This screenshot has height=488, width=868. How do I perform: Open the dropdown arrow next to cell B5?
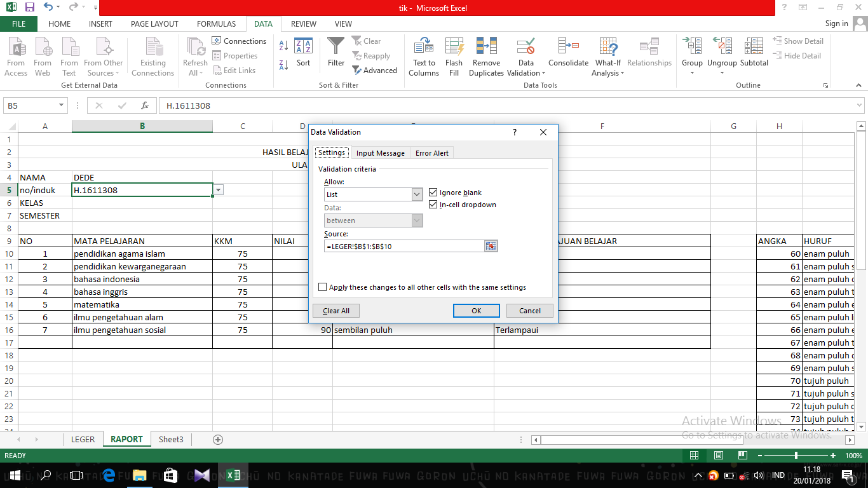click(x=218, y=189)
